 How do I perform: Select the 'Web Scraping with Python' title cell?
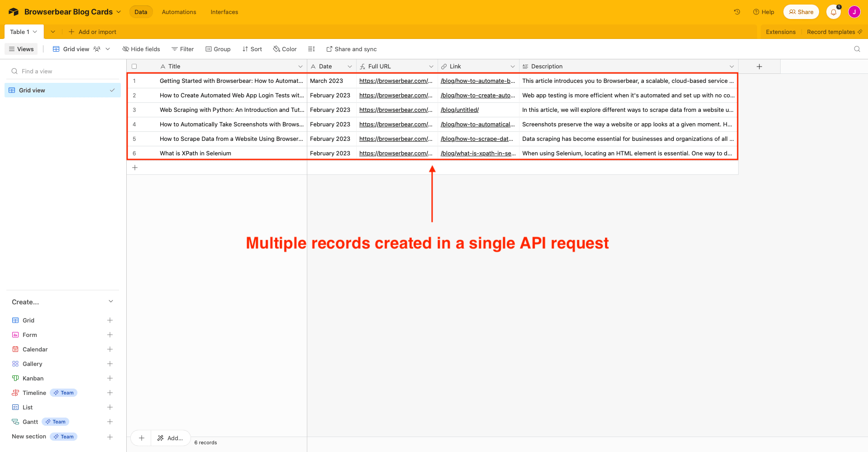233,110
